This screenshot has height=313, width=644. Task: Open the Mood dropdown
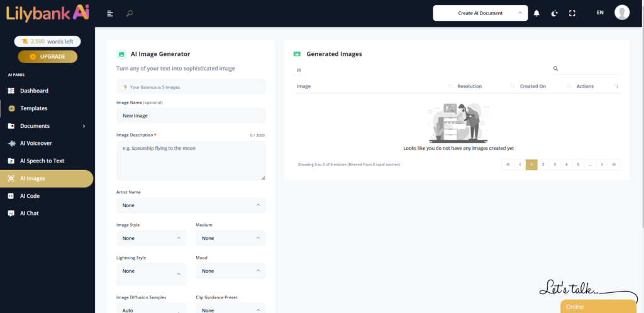pyautogui.click(x=231, y=271)
